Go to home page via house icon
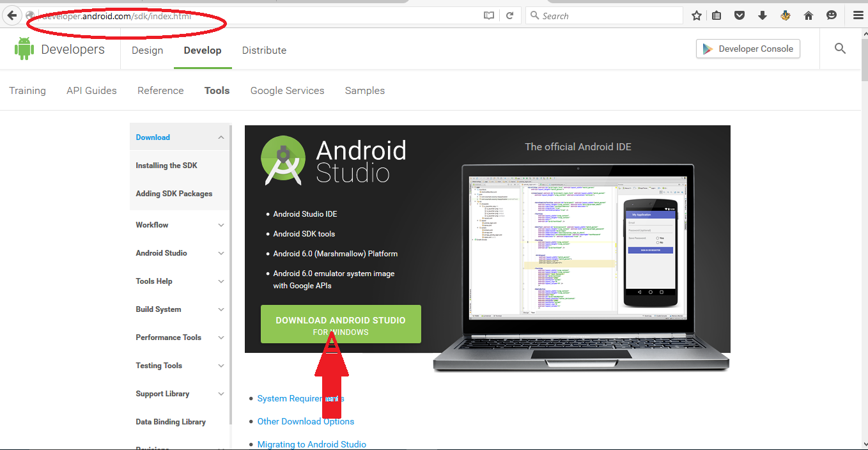 (x=809, y=16)
